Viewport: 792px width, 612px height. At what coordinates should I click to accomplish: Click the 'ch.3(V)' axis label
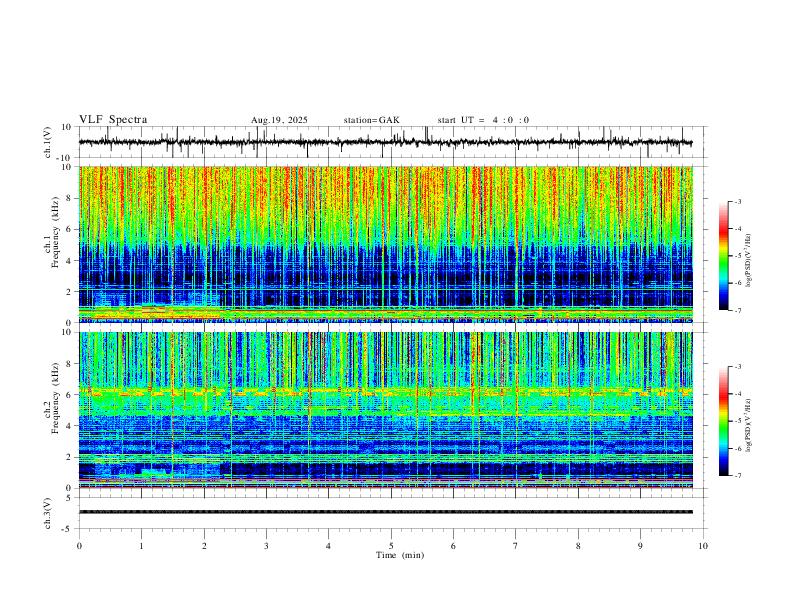coord(48,513)
